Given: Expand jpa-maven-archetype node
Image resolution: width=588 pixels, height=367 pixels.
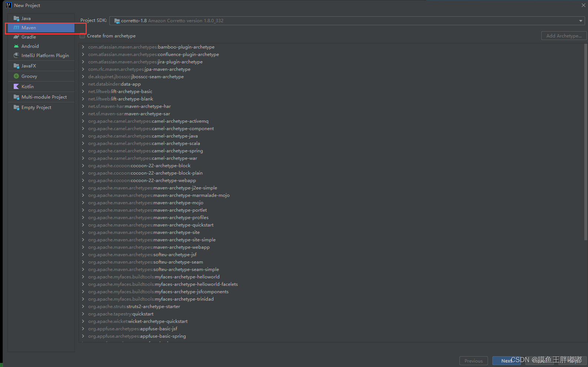Looking at the screenshot, I should [83, 69].
